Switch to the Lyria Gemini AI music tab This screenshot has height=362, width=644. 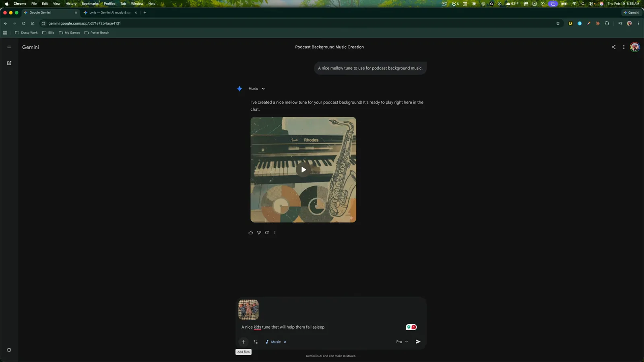tap(110, 12)
